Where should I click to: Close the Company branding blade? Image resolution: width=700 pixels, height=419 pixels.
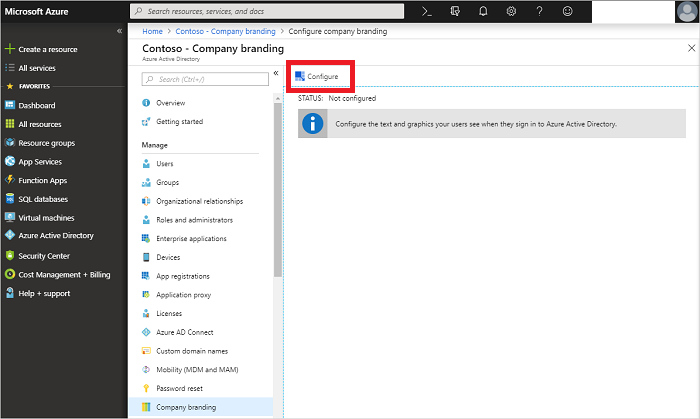pos(692,48)
